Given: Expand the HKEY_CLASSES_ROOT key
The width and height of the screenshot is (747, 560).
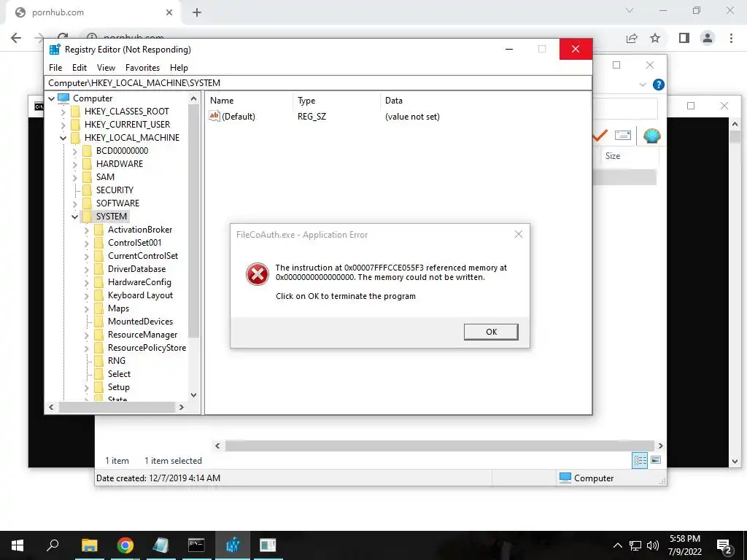Looking at the screenshot, I should point(63,112).
